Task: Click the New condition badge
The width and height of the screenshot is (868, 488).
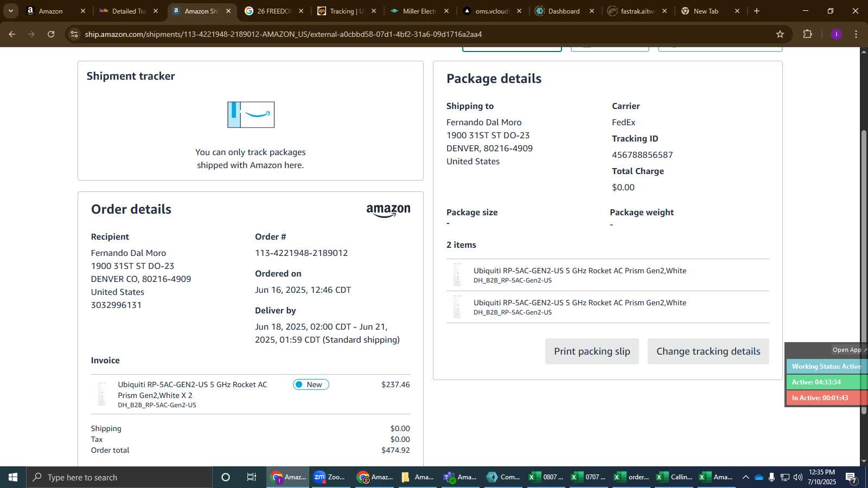Action: click(x=311, y=384)
